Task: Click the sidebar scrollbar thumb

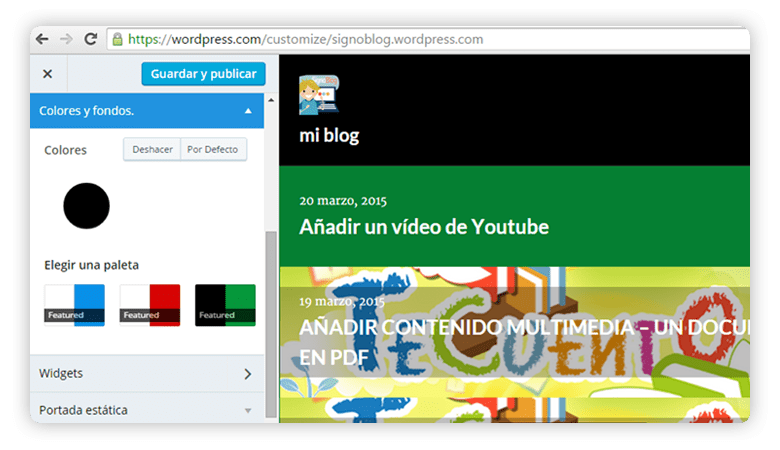Action: pos(271,324)
